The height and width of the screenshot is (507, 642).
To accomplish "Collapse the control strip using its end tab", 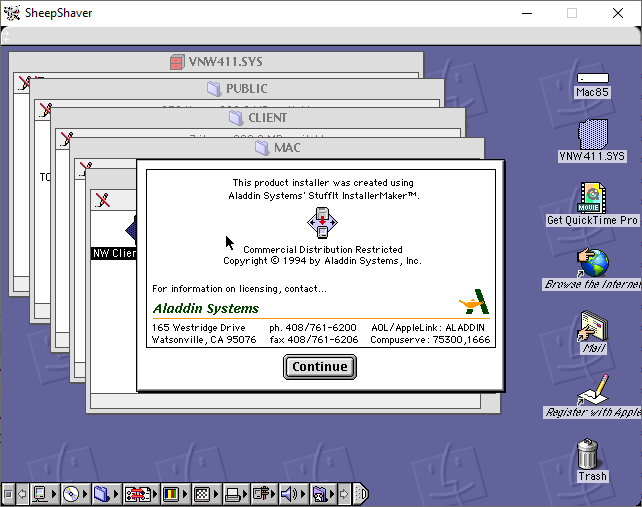I will (361, 494).
